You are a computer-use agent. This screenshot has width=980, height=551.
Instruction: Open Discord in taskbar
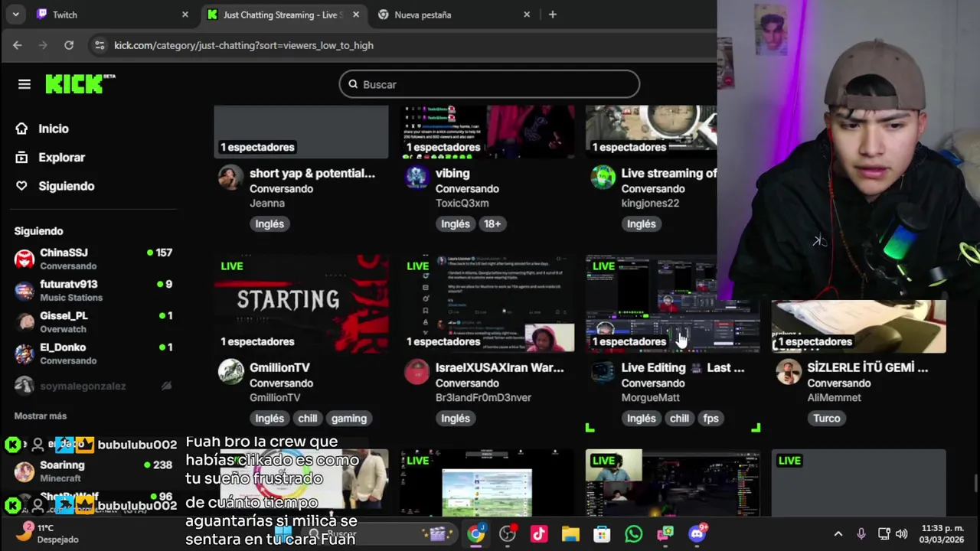[697, 533]
